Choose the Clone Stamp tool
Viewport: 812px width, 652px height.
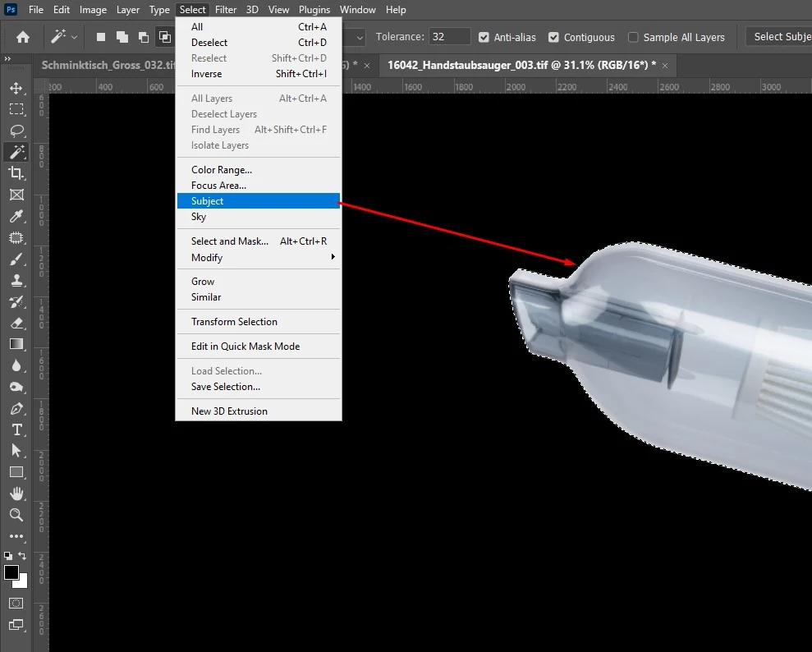pyautogui.click(x=16, y=280)
